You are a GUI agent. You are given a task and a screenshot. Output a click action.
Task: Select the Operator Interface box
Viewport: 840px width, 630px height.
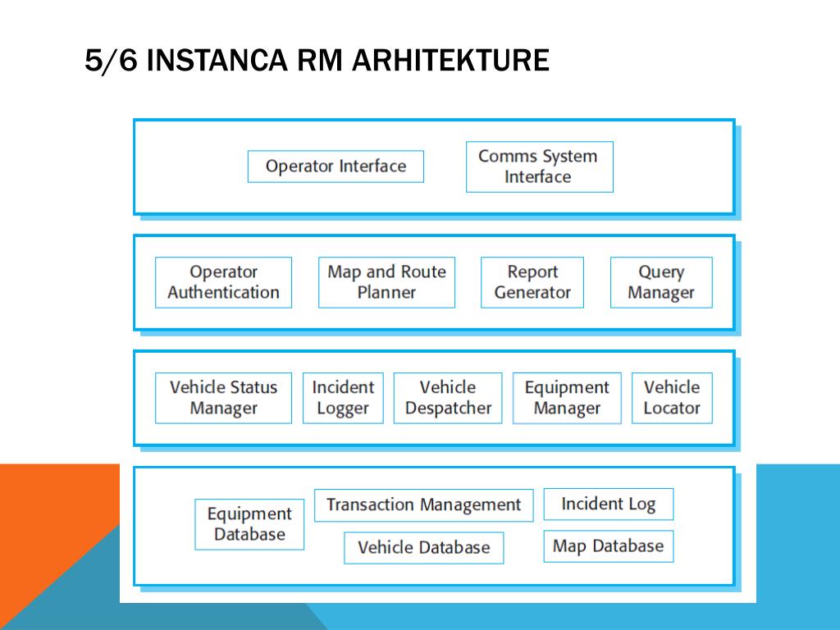[336, 167]
